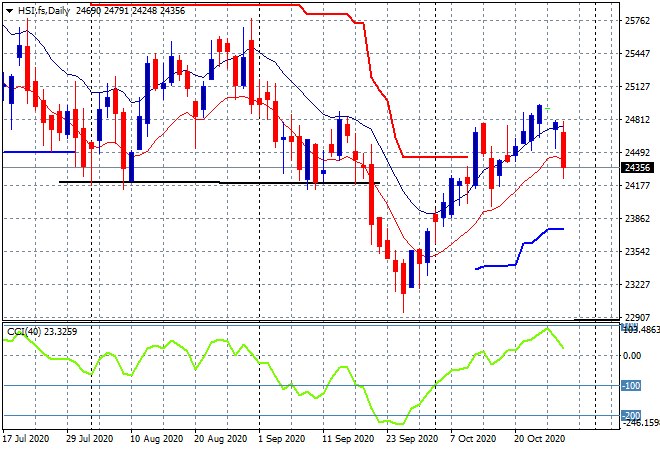Click the 17 Jul 2020 date label
The height and width of the screenshot is (450, 660).
click(x=26, y=439)
